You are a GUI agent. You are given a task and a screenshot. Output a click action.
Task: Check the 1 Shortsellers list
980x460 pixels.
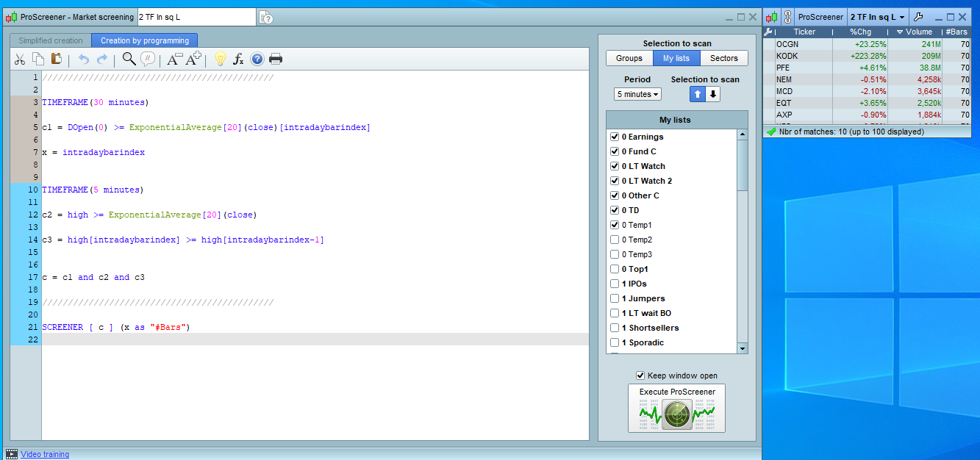pyautogui.click(x=615, y=328)
